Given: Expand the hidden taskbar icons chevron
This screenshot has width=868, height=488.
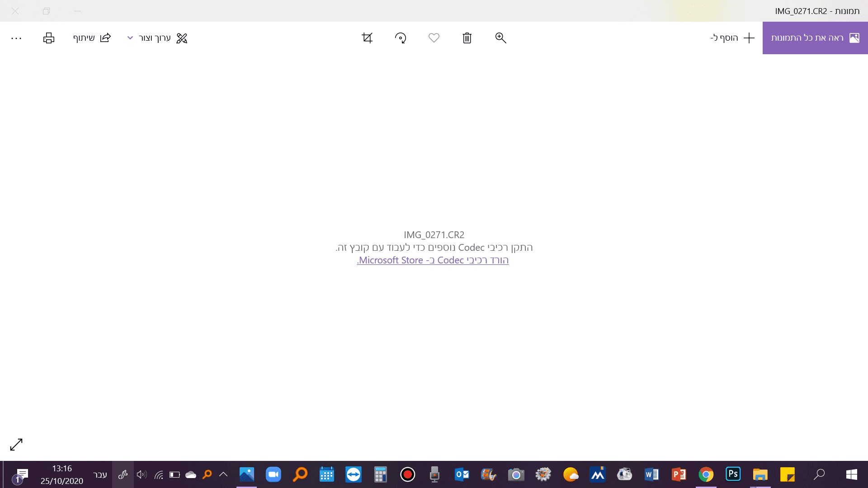Looking at the screenshot, I should (x=223, y=475).
